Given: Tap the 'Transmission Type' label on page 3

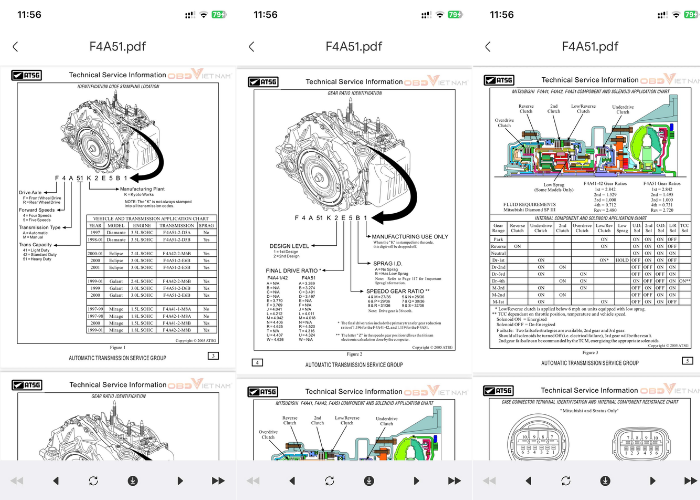Looking at the screenshot, I should click(39, 227).
